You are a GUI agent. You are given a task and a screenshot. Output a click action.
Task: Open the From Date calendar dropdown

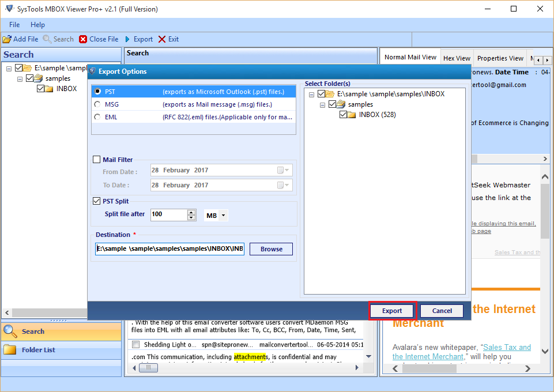284,170
